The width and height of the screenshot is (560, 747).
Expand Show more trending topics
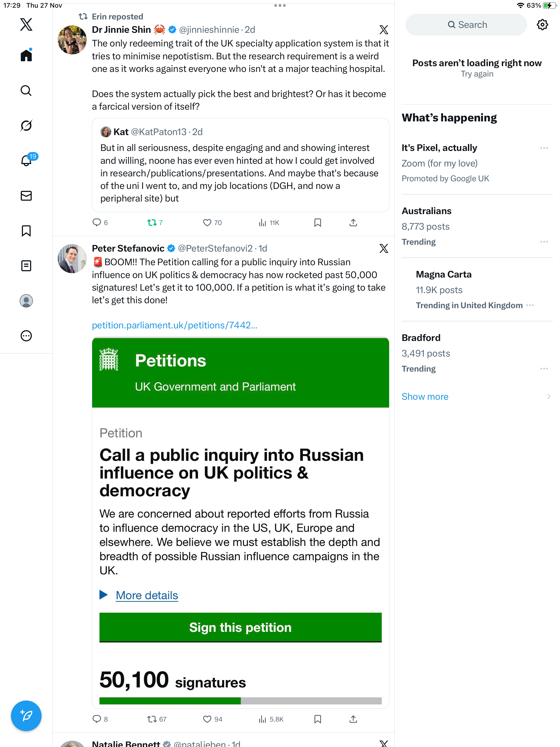tap(425, 396)
